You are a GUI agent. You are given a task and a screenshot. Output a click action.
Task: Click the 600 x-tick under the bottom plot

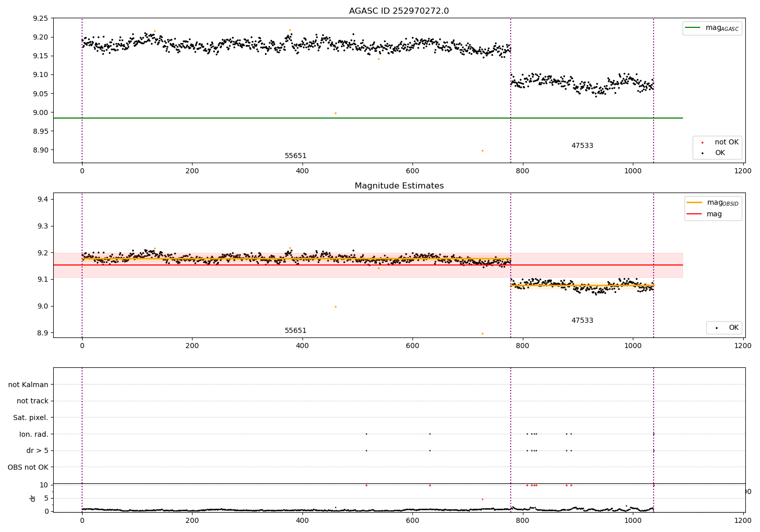point(412,520)
